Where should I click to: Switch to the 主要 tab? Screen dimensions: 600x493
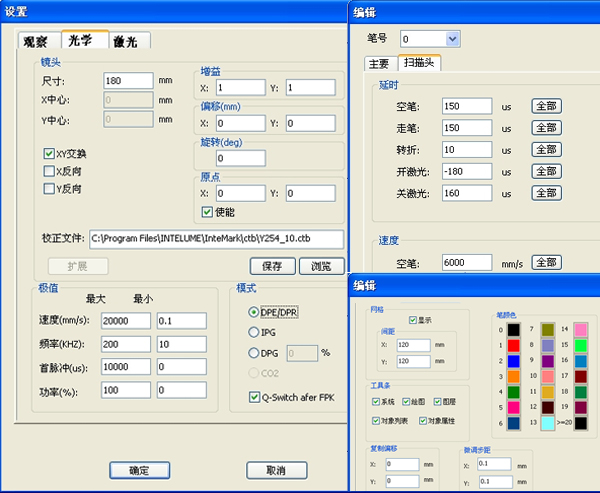tap(378, 64)
